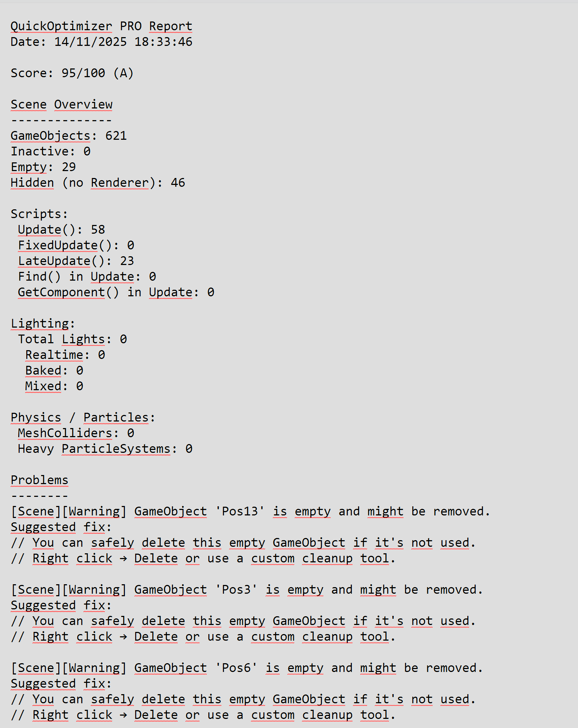The width and height of the screenshot is (578, 728).
Task: Click the 'Pos6' object name
Action: (236, 668)
